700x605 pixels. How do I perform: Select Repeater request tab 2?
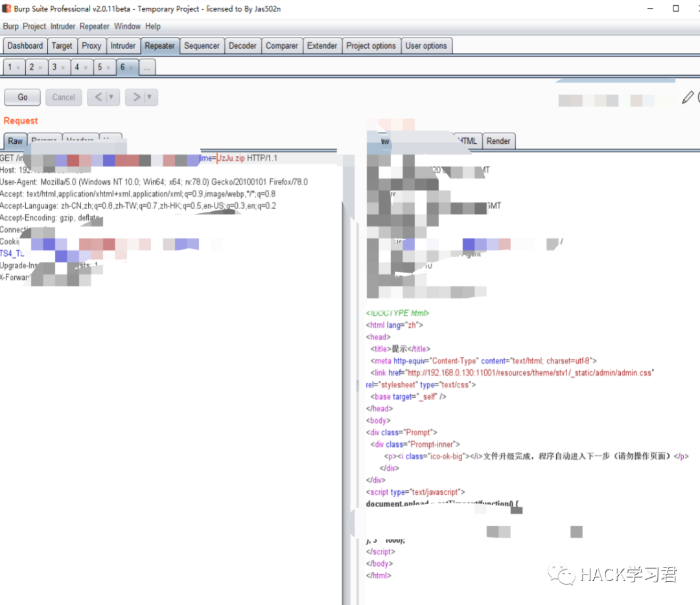[x=32, y=67]
